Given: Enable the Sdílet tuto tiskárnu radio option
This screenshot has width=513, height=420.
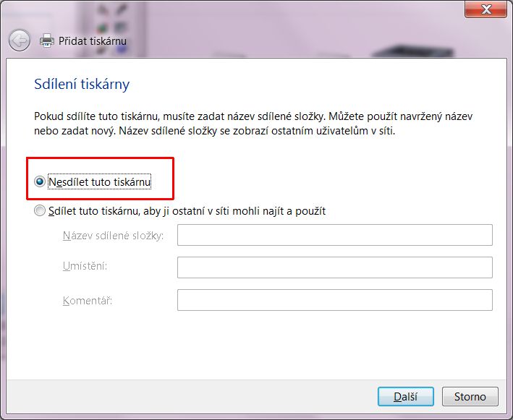Looking at the screenshot, I should [x=39, y=211].
